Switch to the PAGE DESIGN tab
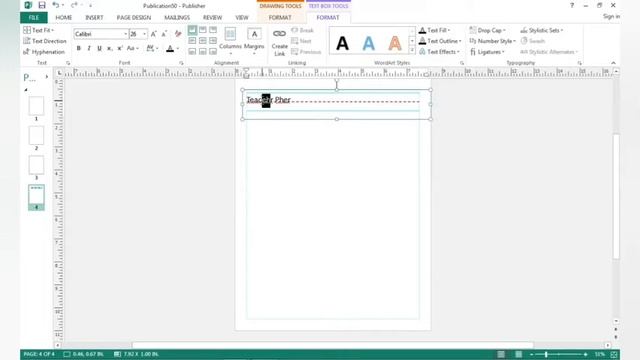This screenshot has width=640, height=360. point(134,18)
